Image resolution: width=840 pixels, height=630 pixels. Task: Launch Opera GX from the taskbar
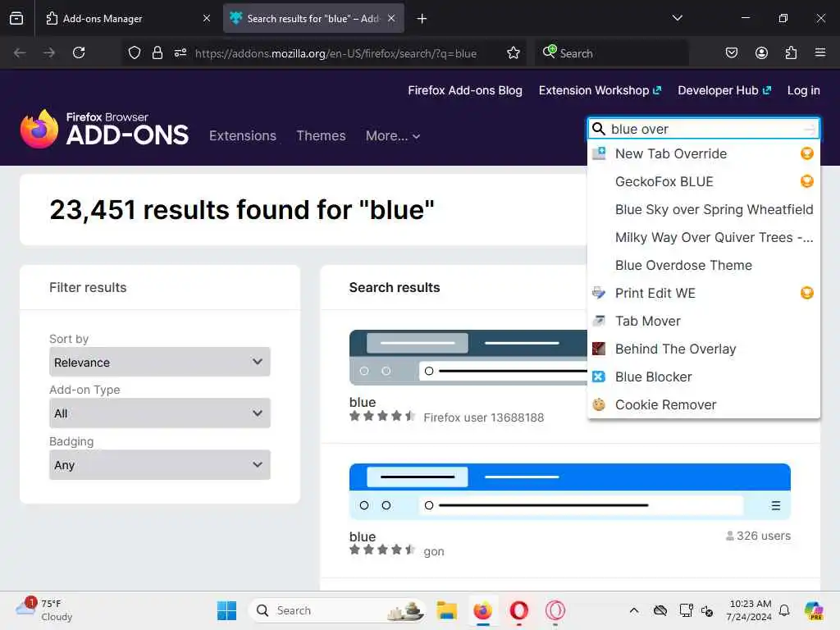[x=555, y=610]
